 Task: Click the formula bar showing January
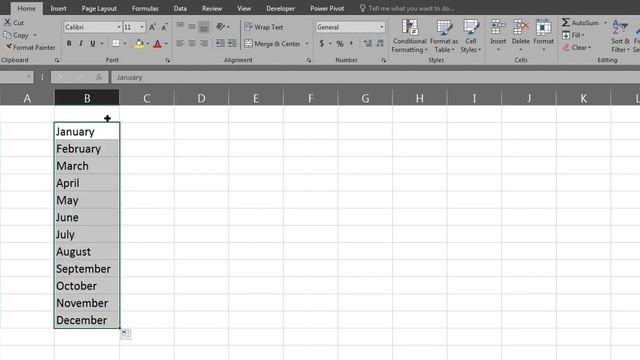(x=376, y=77)
